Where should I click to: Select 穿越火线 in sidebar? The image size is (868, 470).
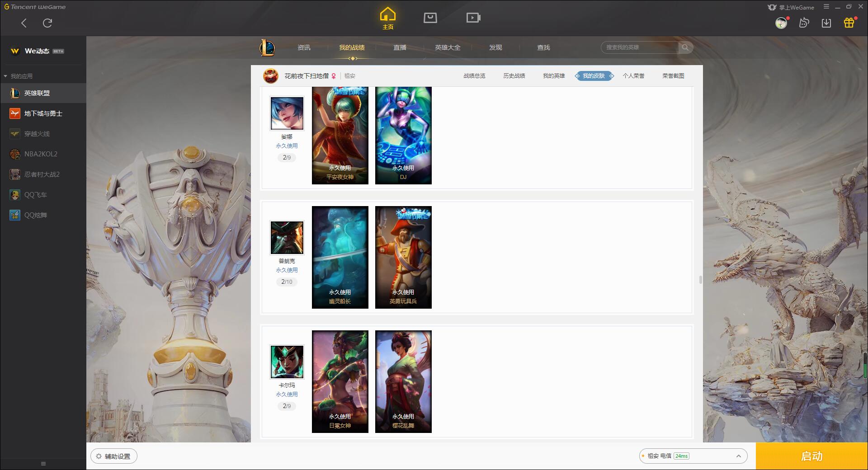(43, 134)
